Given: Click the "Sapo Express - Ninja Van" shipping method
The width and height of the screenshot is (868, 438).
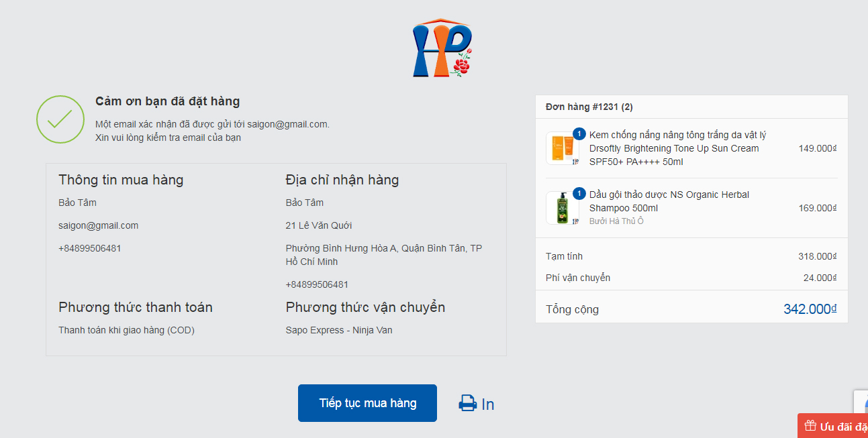Looking at the screenshot, I should pyautogui.click(x=339, y=330).
